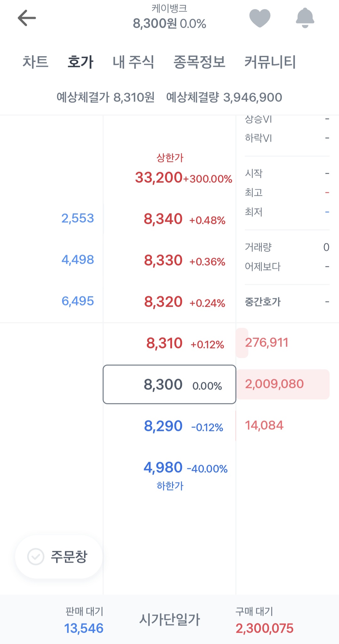Tap the 4,980 lower limit price
This screenshot has height=644, width=339.
(x=169, y=468)
